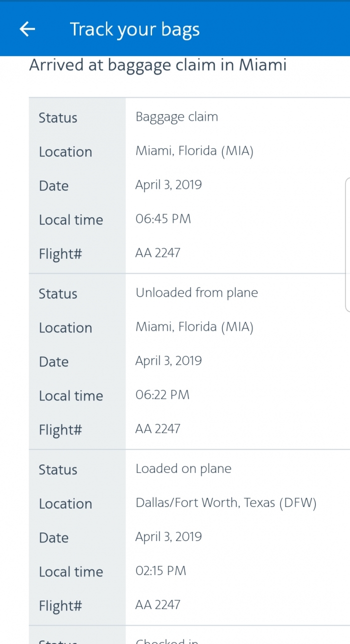
Task: Tap the "Unloaded from plane" status value
Action: coord(196,293)
